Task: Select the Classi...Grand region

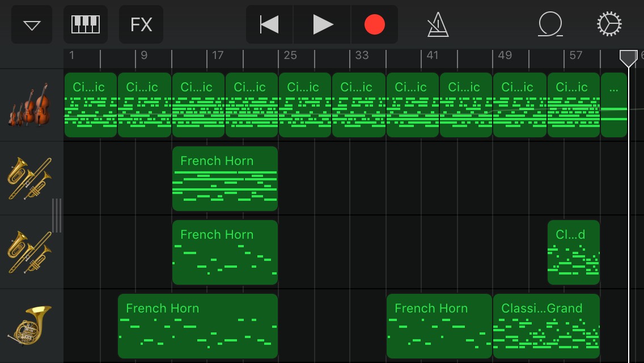Action: point(546,326)
